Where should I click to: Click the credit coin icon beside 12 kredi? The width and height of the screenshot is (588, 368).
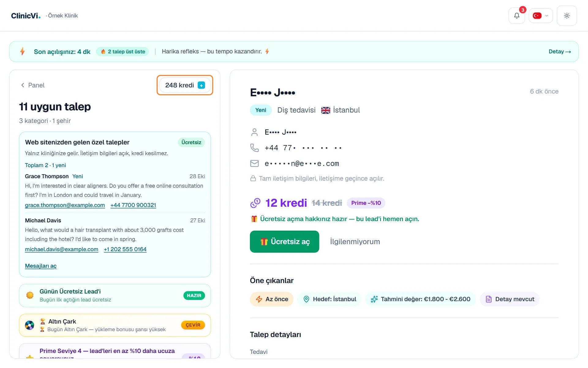coord(255,203)
